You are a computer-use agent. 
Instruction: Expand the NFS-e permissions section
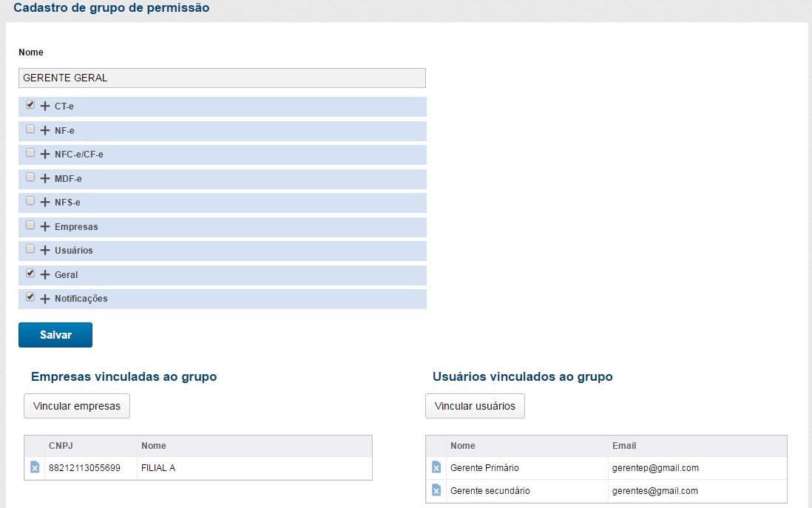[x=45, y=203]
